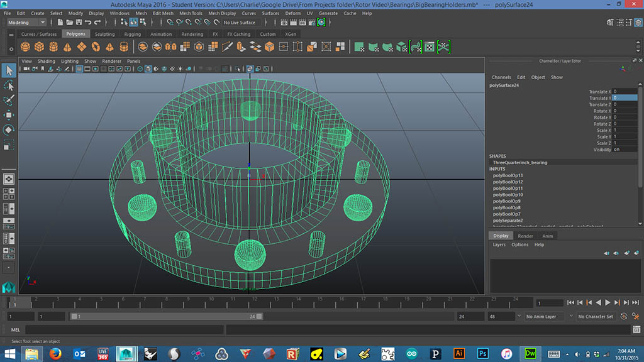This screenshot has height=362, width=644.
Task: Select the Lasso tool in the toolbox
Action: 9,85
